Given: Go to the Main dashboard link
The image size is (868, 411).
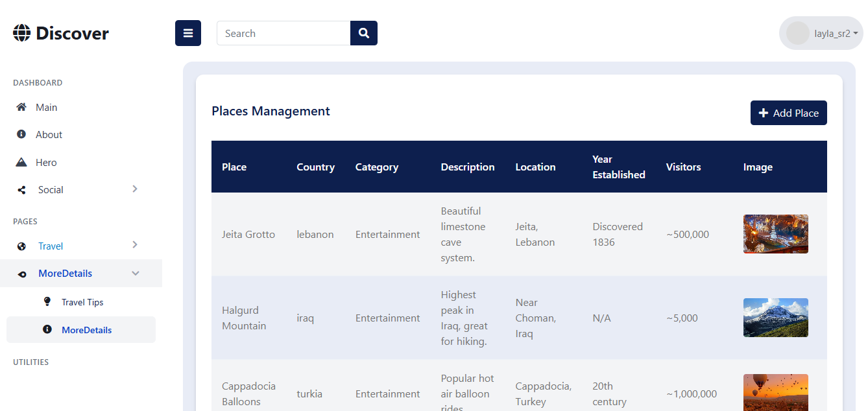Looking at the screenshot, I should tap(46, 108).
